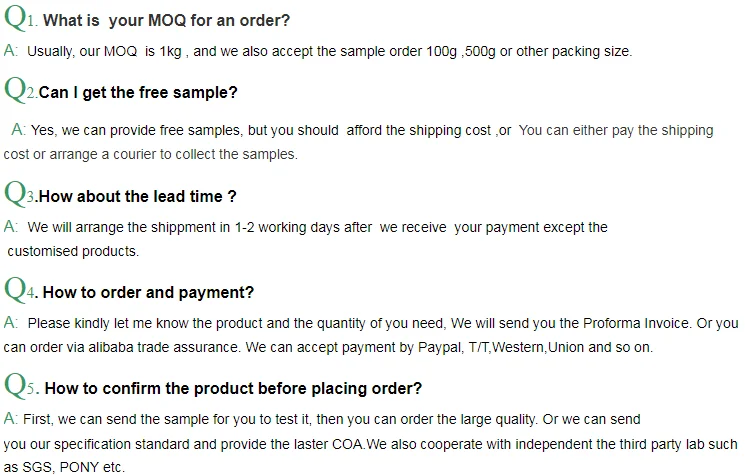
Task: Click the green Q4 marker
Action: point(21,289)
